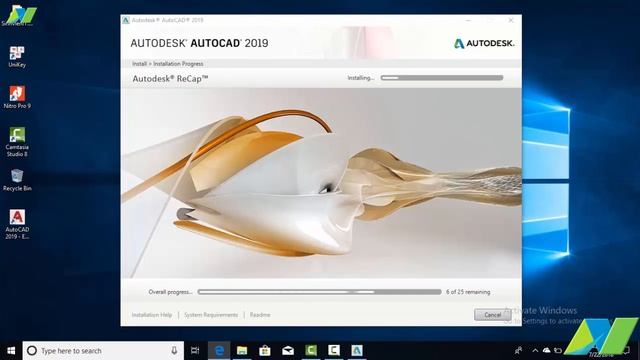Select the Nitro Pro 9 desktop shortcut

[x=17, y=97]
